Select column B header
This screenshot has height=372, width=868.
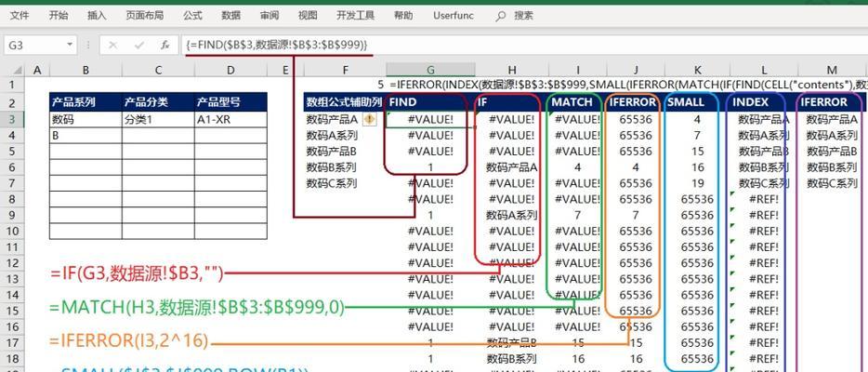coord(85,71)
